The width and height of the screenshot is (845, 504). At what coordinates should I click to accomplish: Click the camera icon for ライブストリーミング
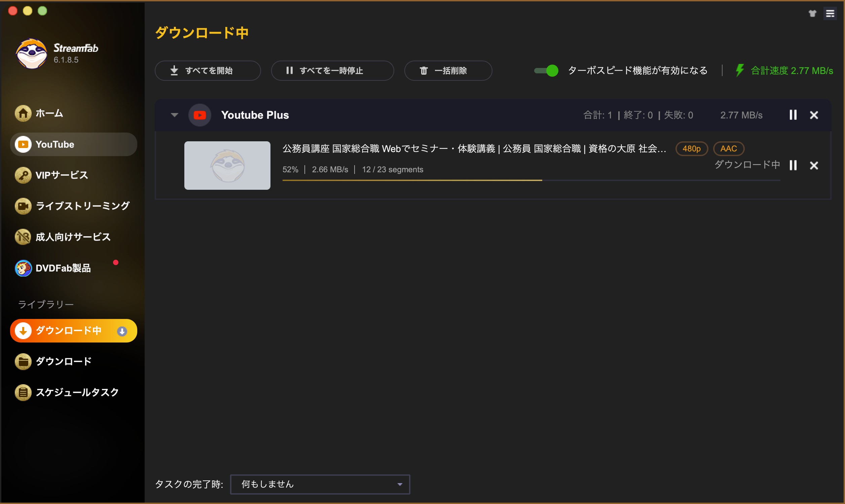tap(23, 206)
